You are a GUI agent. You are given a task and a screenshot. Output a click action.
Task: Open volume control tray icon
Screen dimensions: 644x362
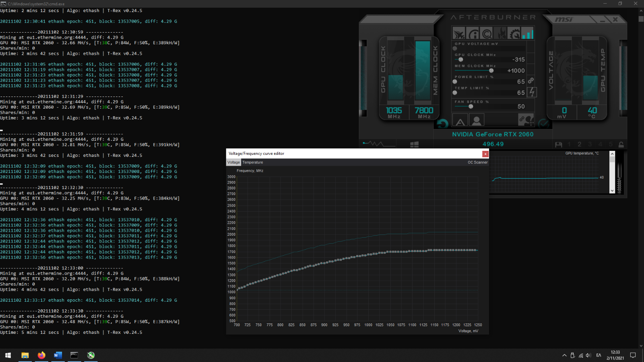(x=588, y=355)
